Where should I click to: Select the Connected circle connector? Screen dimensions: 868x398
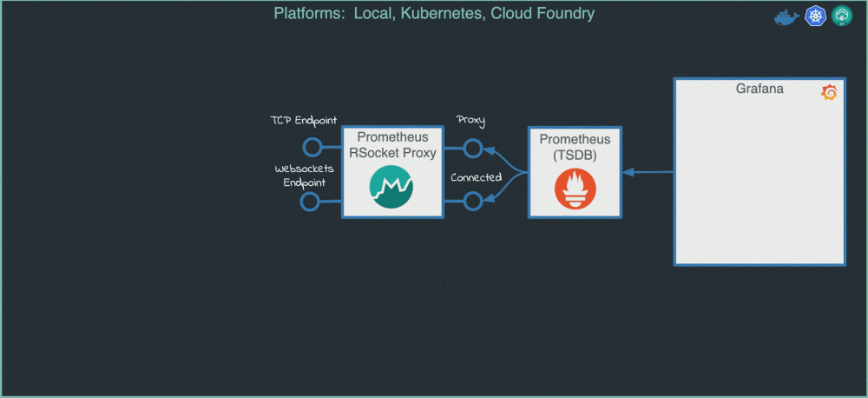[x=473, y=202]
